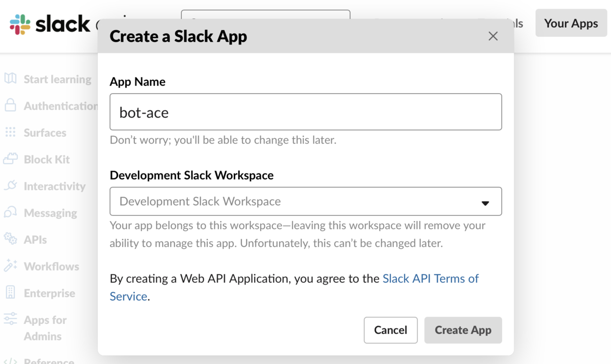Screen dimensions: 611x364
Task: Open Block Kit in the sidebar
Action: click(47, 159)
